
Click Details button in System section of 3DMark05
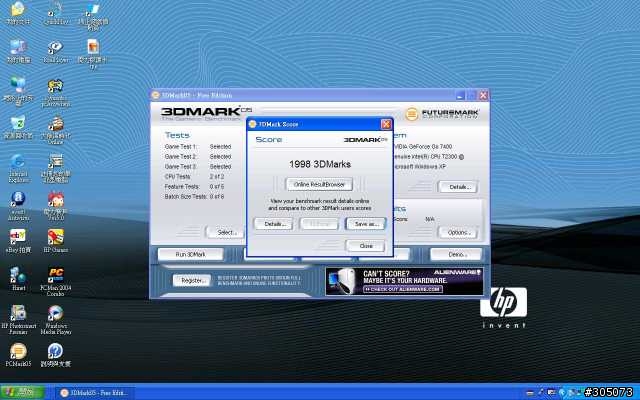(458, 187)
